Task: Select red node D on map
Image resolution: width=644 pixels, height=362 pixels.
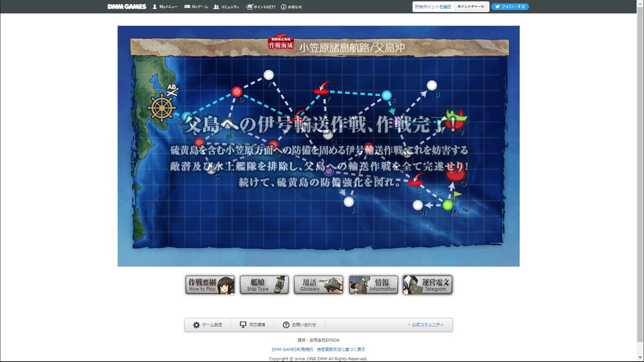Action: 237,92
